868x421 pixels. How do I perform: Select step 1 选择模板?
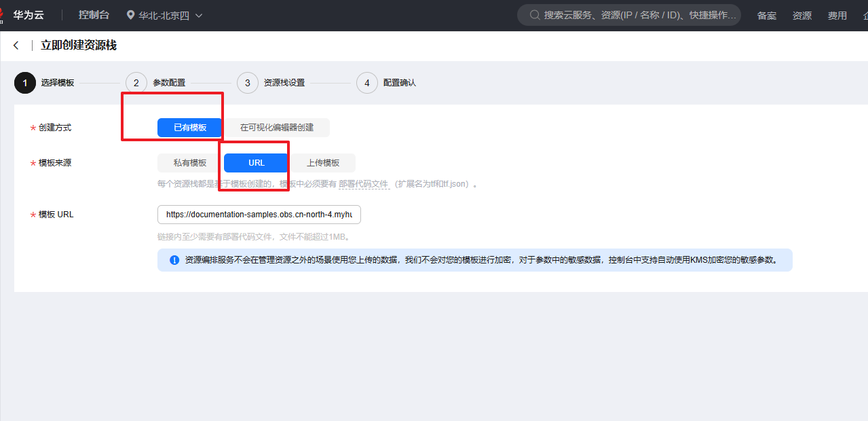(44, 83)
